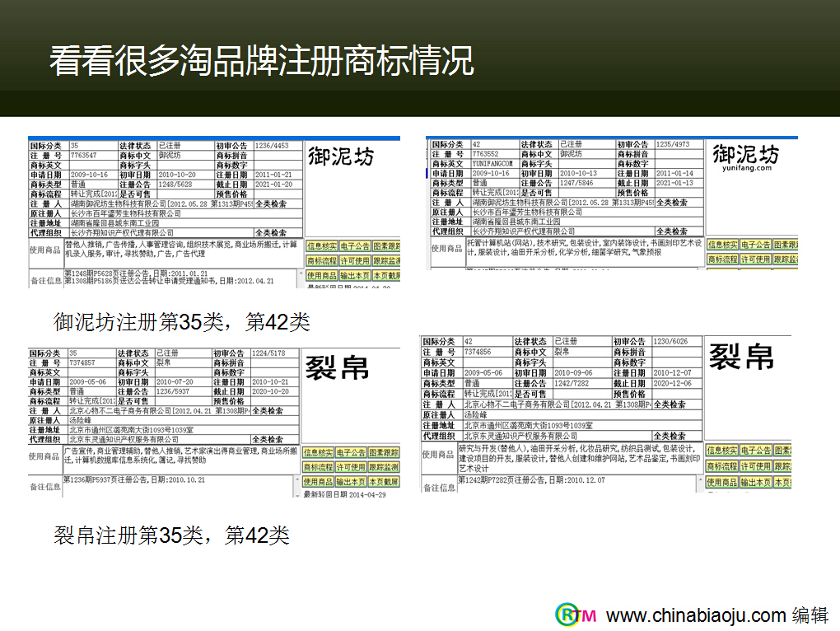This screenshot has height=631, width=840.
Task: Click the YUNIFANGCOM 商标英文 value
Action: [x=492, y=163]
